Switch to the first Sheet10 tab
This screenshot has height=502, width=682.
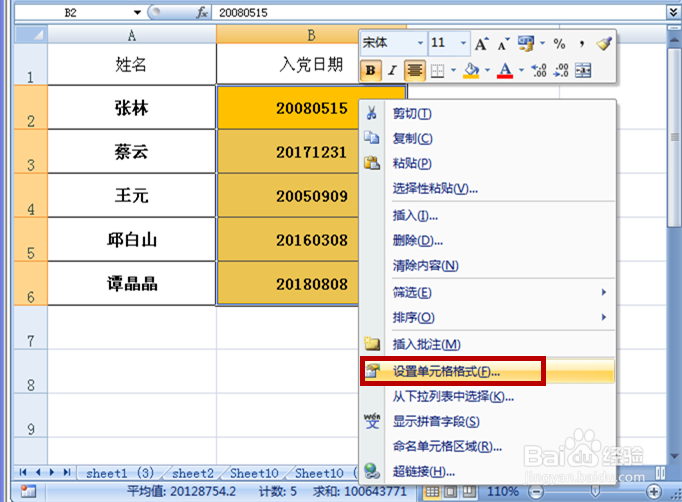(x=254, y=473)
